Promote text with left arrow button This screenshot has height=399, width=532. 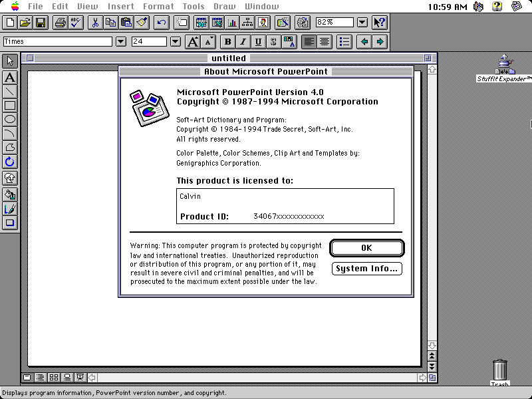pos(364,42)
